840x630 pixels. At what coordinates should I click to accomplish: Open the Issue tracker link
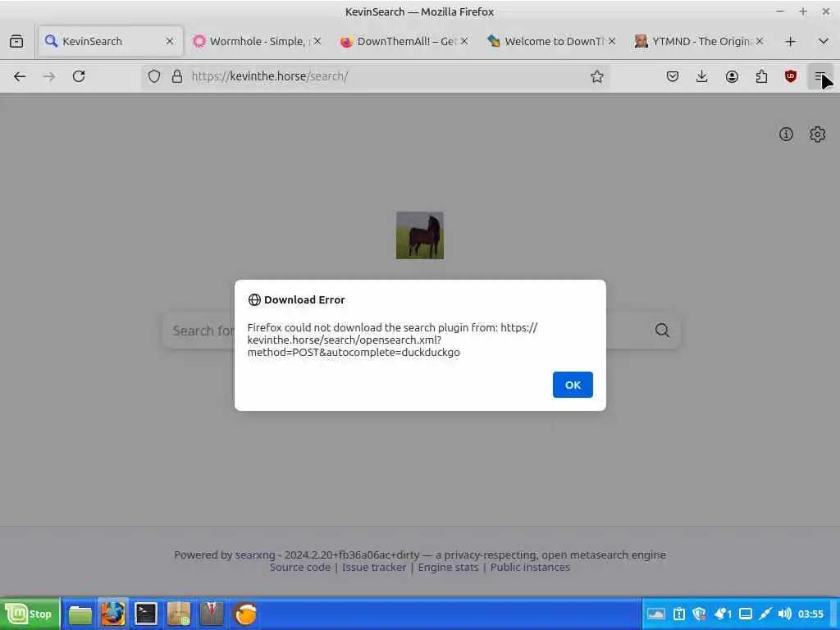click(374, 568)
